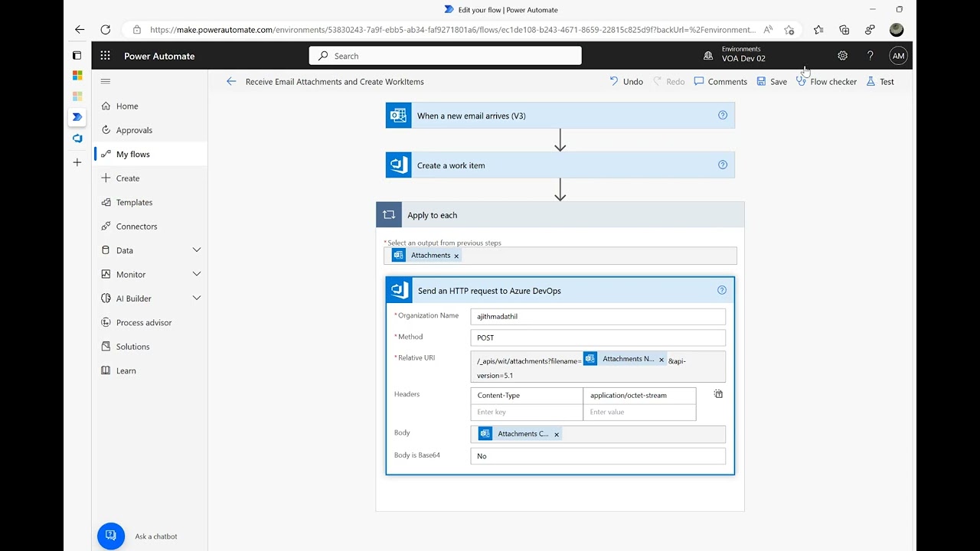Screen dimensions: 980x551
Task: Click the flow name Receive Email Attachments title
Action: [335, 81]
